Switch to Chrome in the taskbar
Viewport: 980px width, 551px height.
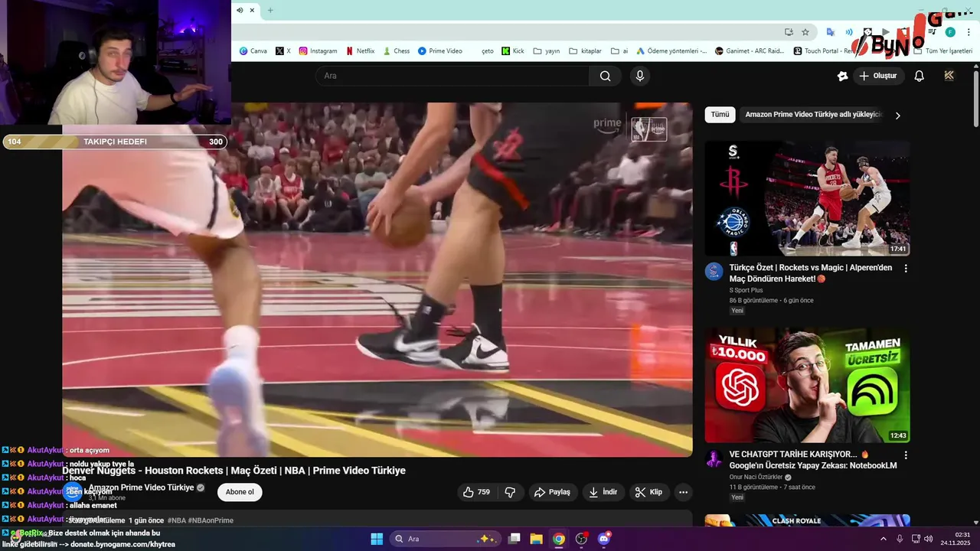[x=559, y=539]
